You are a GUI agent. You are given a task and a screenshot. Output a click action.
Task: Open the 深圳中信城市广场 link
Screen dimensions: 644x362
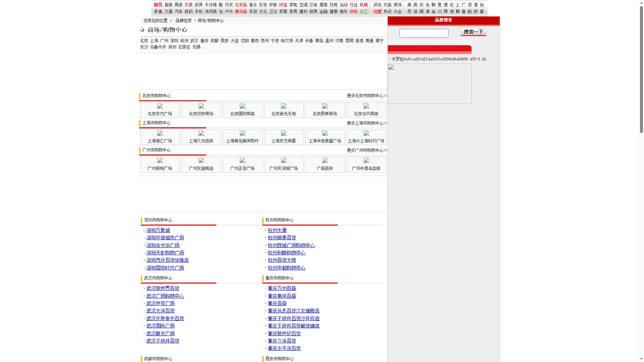pos(165,238)
